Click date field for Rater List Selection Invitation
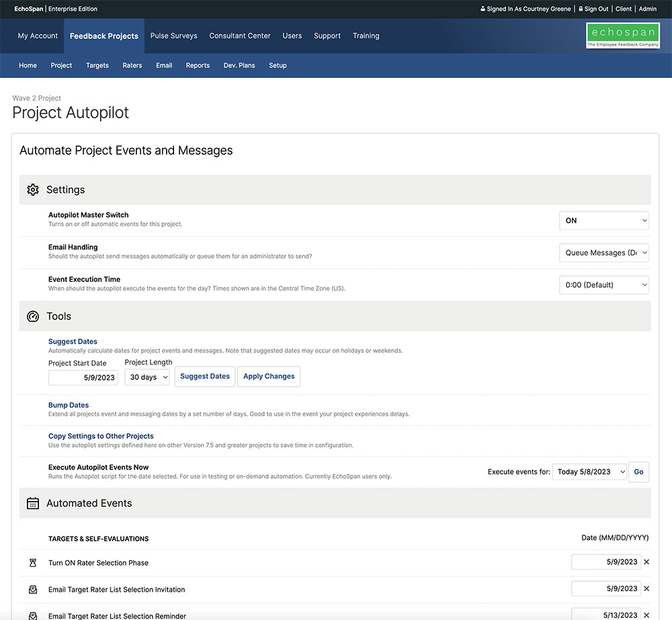 tap(606, 588)
